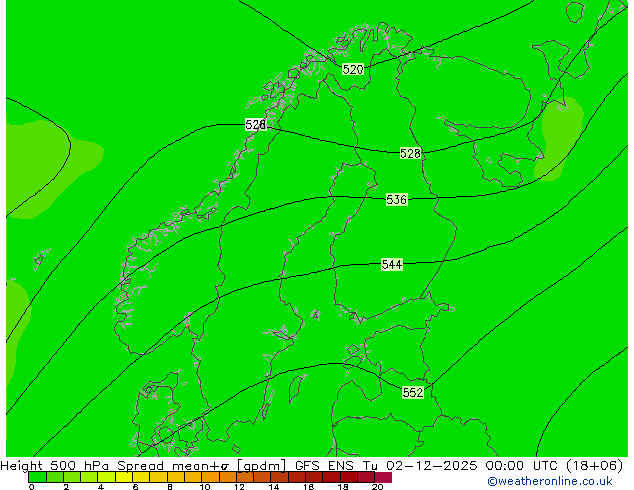
Task: Select the 528 label over northern Finland
Action: click(410, 153)
